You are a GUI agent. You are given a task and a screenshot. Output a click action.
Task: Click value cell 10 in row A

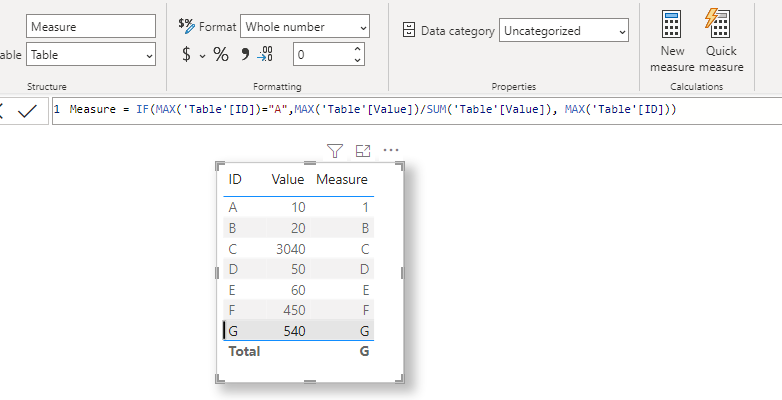click(298, 207)
